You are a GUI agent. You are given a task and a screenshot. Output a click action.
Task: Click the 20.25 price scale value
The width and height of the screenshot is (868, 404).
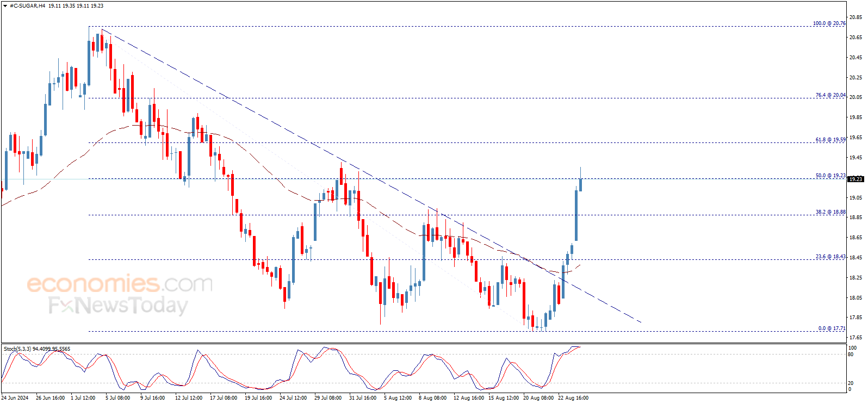pos(855,77)
